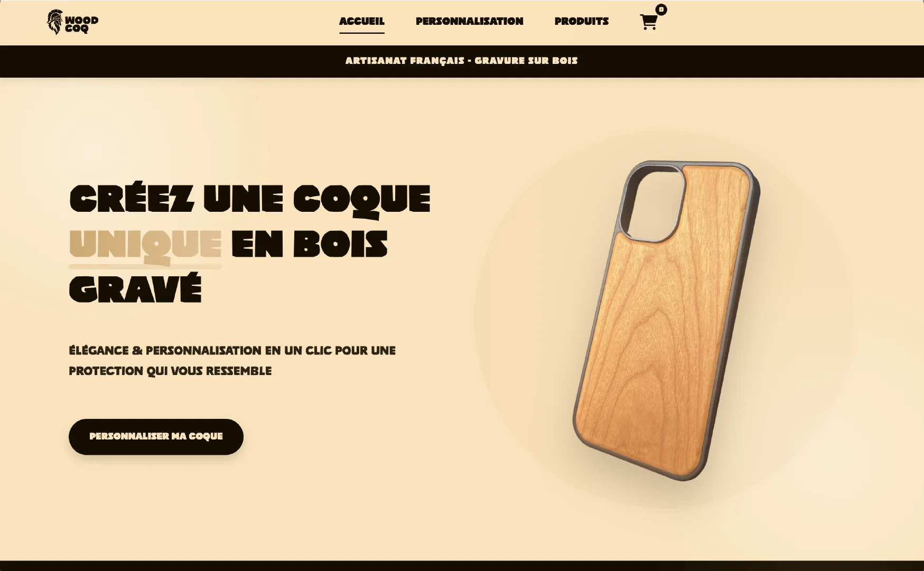
Task: Click the EN BOIS headline text
Action: [x=309, y=245]
